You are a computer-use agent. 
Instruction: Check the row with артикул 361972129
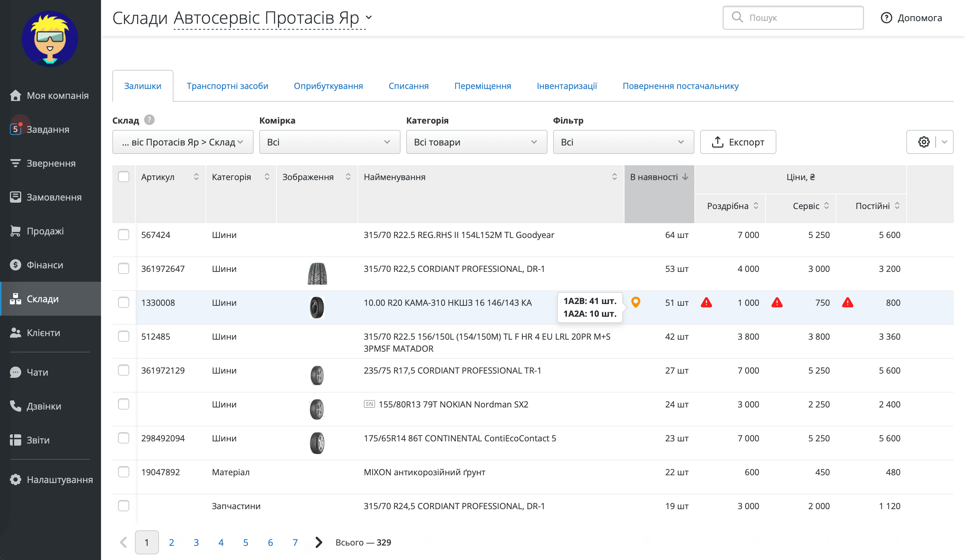(124, 370)
